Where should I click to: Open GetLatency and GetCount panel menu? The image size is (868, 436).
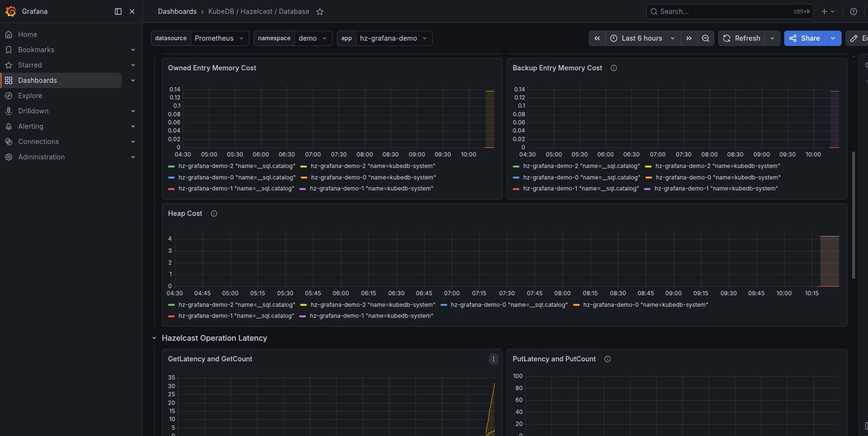point(494,359)
